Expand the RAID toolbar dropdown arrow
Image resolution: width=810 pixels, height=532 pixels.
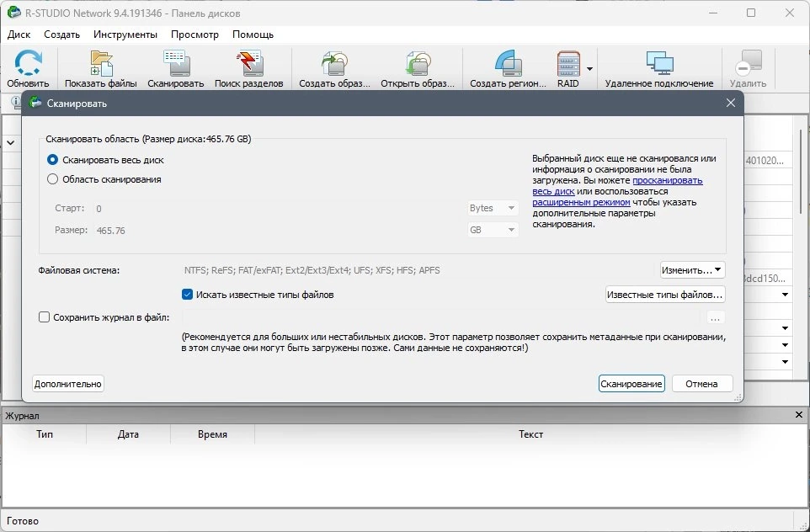click(x=589, y=69)
